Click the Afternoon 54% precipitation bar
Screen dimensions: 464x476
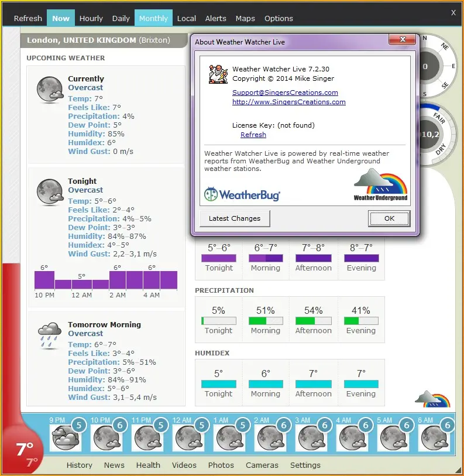click(314, 321)
